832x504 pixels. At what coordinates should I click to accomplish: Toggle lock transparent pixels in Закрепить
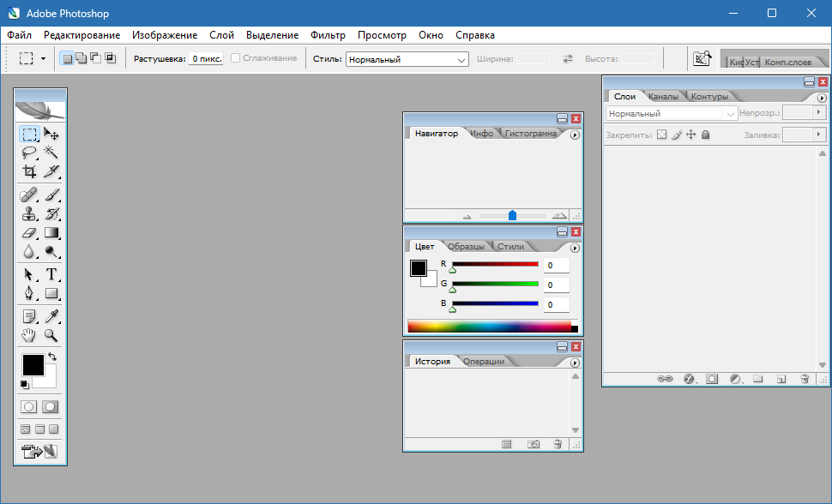[661, 135]
